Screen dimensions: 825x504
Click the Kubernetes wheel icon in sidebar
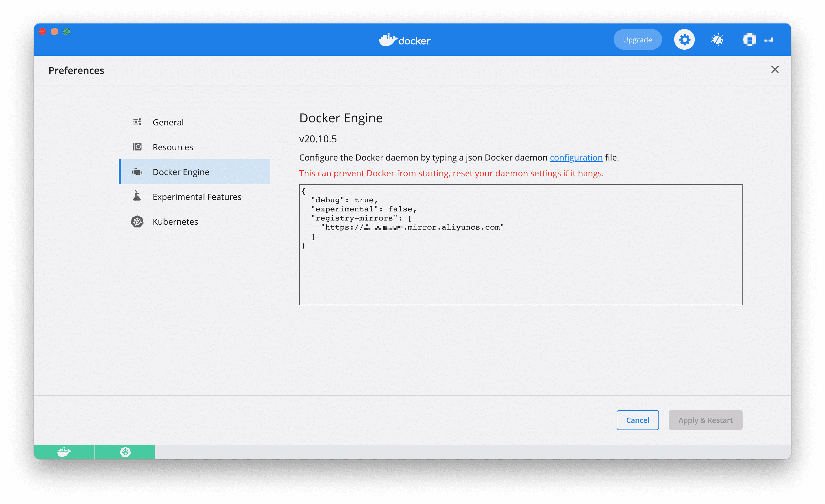pos(137,222)
